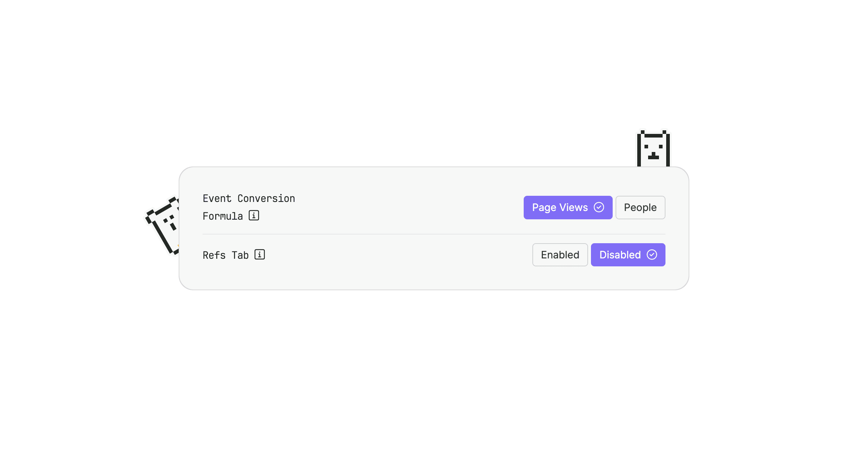Viewport: 868px width, 456px height.
Task: Click the checkmark icon inside Disabled
Action: click(652, 255)
